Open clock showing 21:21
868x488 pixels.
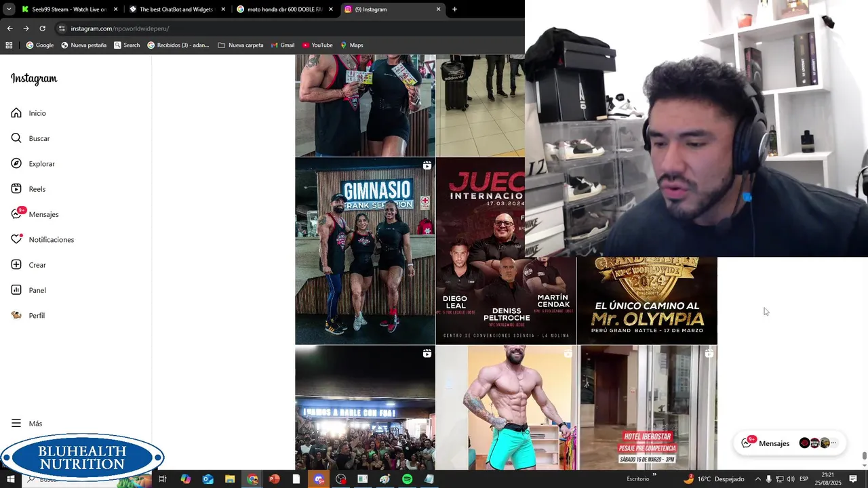tap(828, 479)
